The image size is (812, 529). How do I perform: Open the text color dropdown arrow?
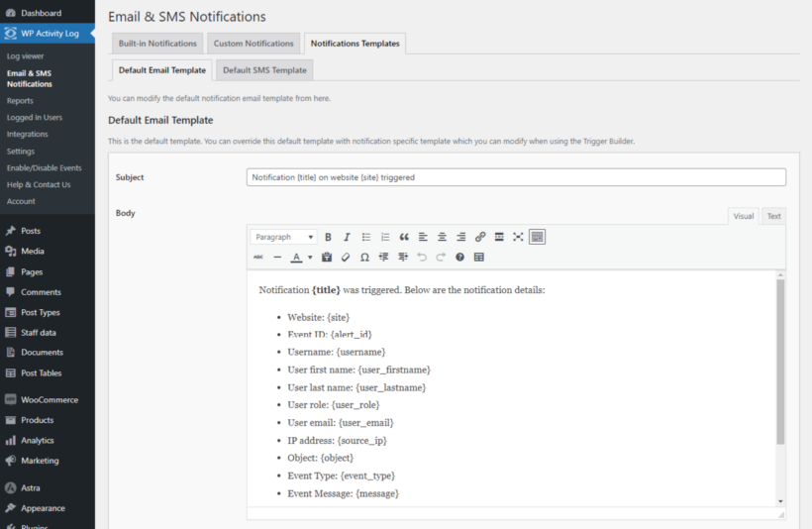pyautogui.click(x=310, y=257)
